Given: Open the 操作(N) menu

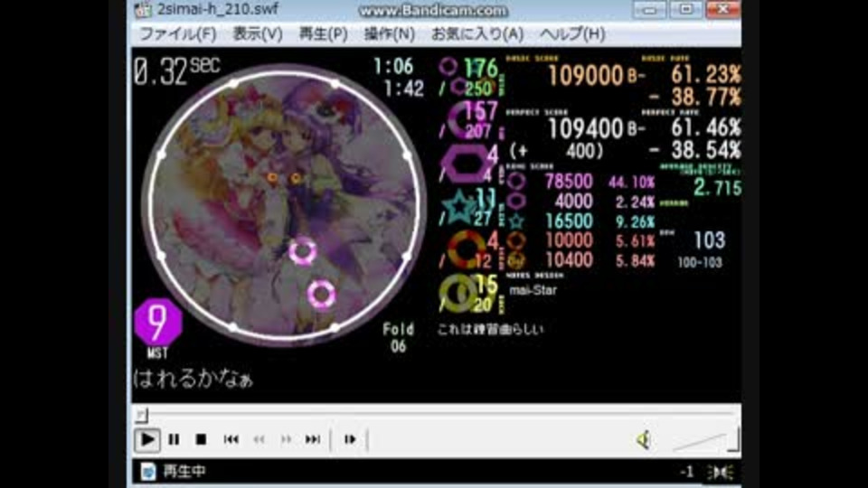Looking at the screenshot, I should pos(389,34).
